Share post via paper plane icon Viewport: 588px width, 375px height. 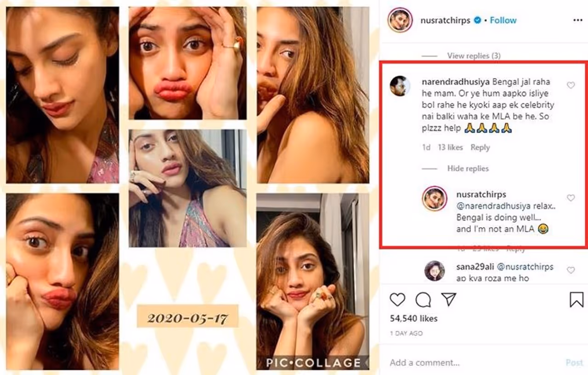(x=448, y=300)
